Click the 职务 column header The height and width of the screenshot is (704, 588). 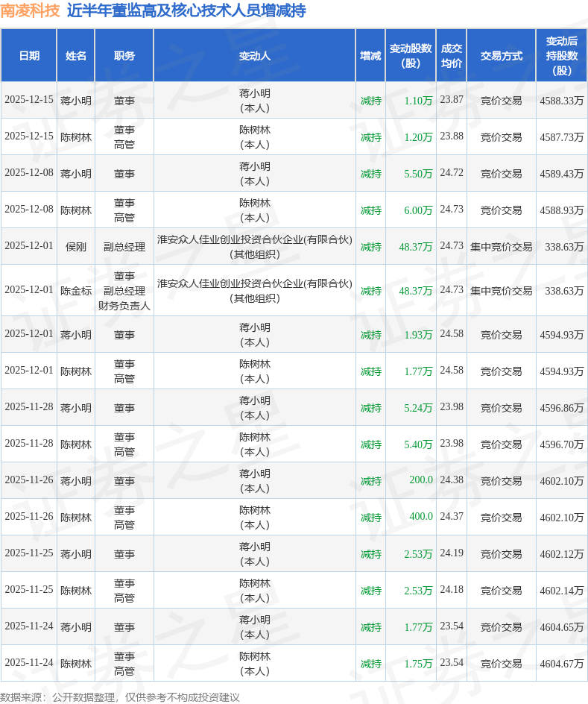pyautogui.click(x=124, y=56)
